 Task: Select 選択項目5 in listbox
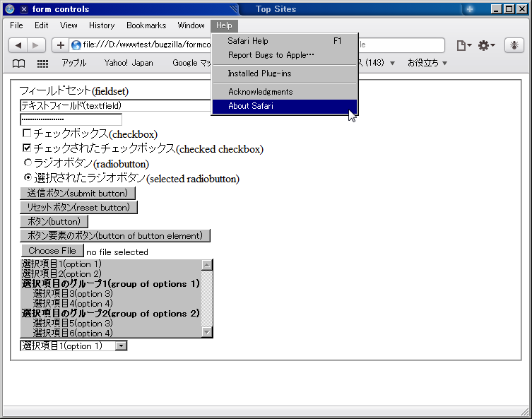pos(111,323)
